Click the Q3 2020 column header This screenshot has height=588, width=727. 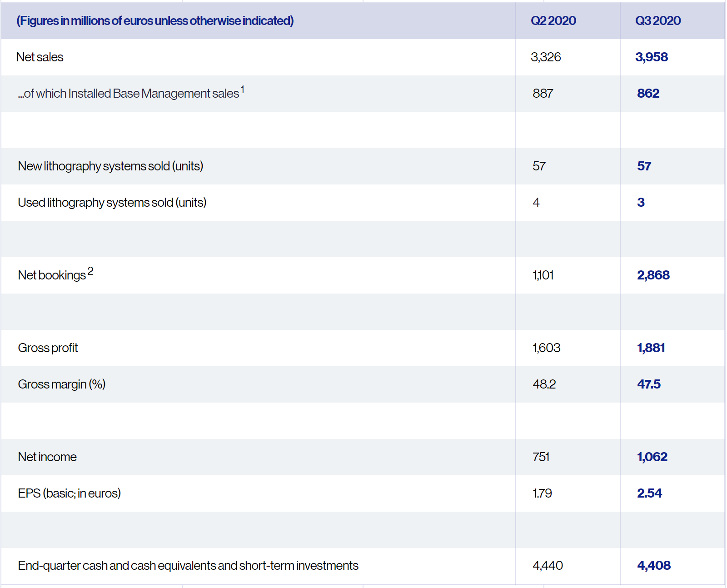click(657, 21)
